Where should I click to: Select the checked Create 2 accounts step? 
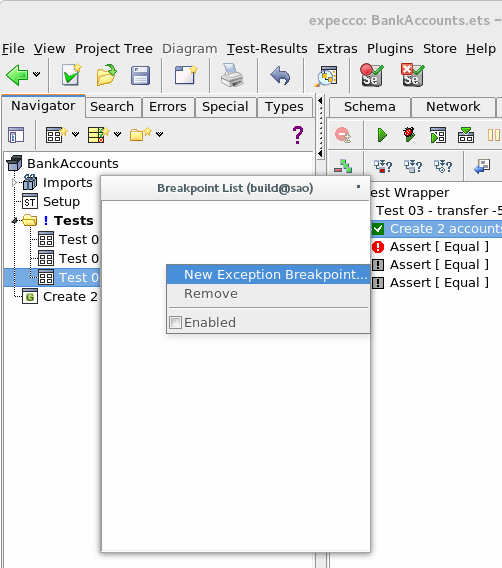tap(436, 229)
